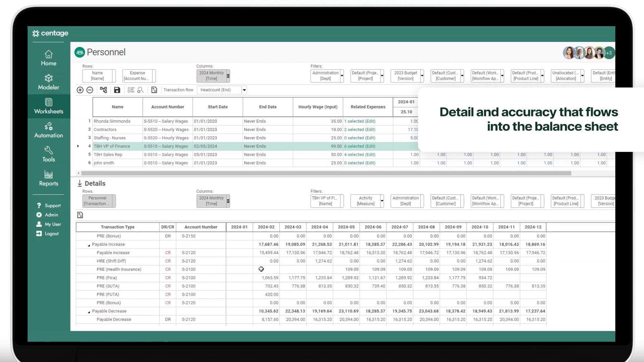This screenshot has width=644, height=362.
Task: Open the Headcount (End) transaction row dropdown
Action: coord(244,90)
